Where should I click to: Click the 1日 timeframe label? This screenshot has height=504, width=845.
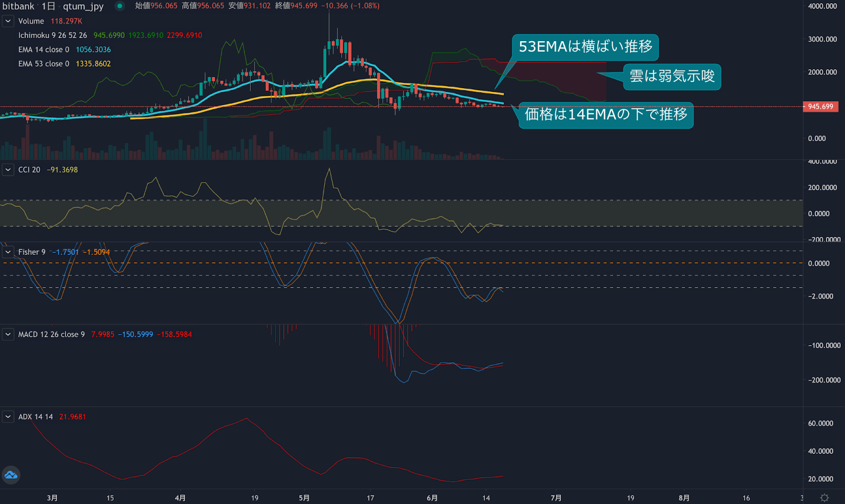(x=49, y=6)
